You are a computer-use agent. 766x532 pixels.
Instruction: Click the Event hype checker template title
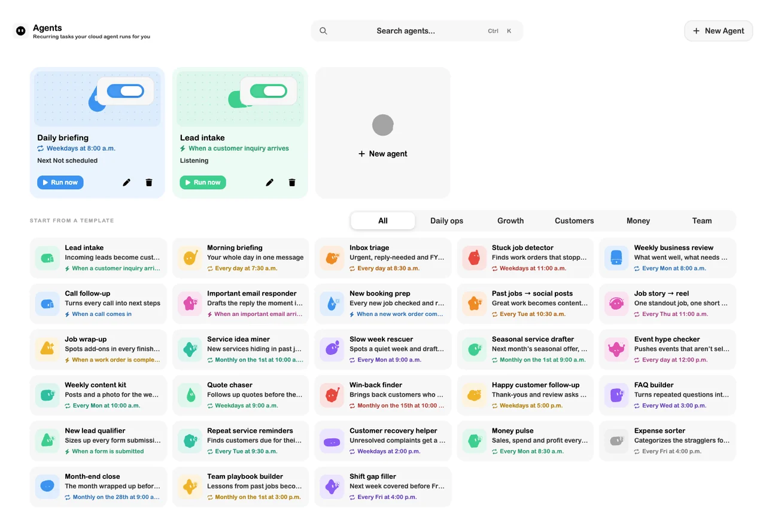[x=667, y=339]
